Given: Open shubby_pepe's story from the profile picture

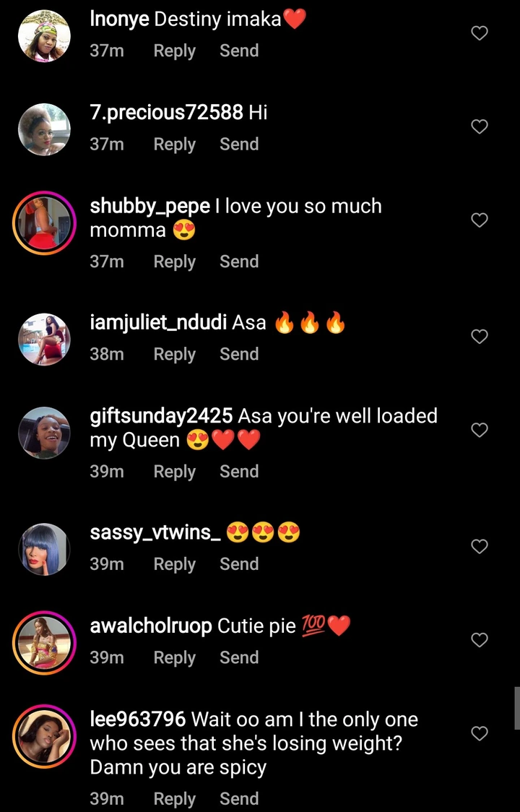Looking at the screenshot, I should pos(44,223).
